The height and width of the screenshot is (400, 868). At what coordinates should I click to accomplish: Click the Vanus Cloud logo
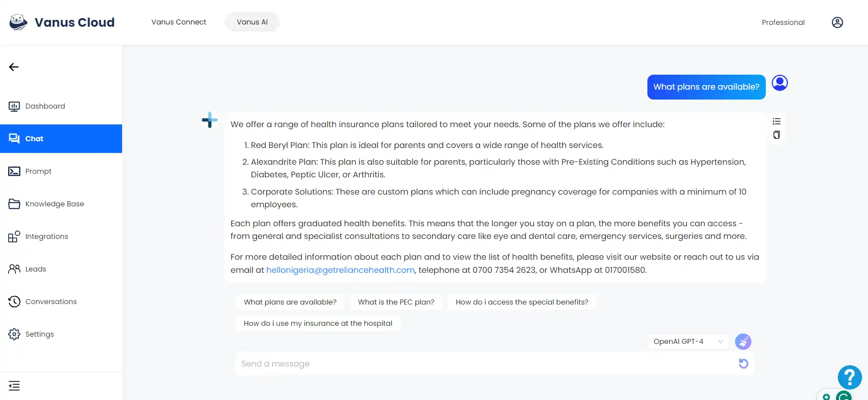(x=62, y=22)
